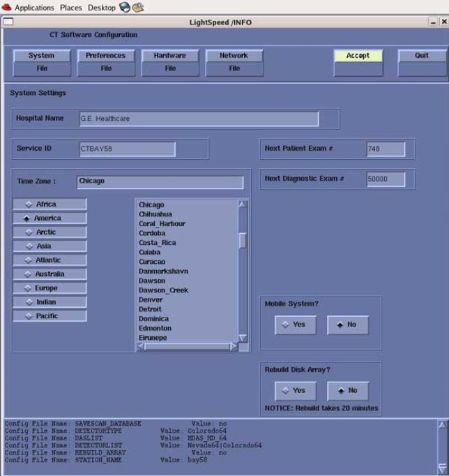Click the log panel scroll-down arrow

pyautogui.click(x=442, y=468)
